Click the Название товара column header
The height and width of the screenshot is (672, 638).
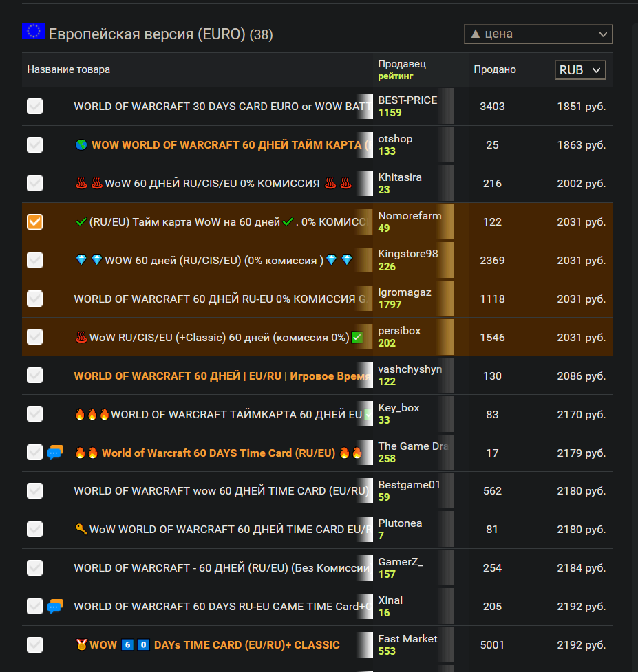[69, 69]
